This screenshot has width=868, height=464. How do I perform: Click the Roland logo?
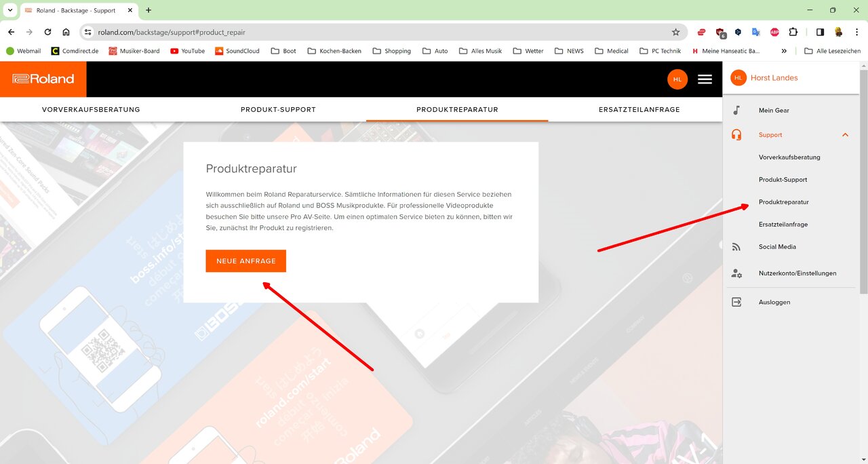click(43, 79)
